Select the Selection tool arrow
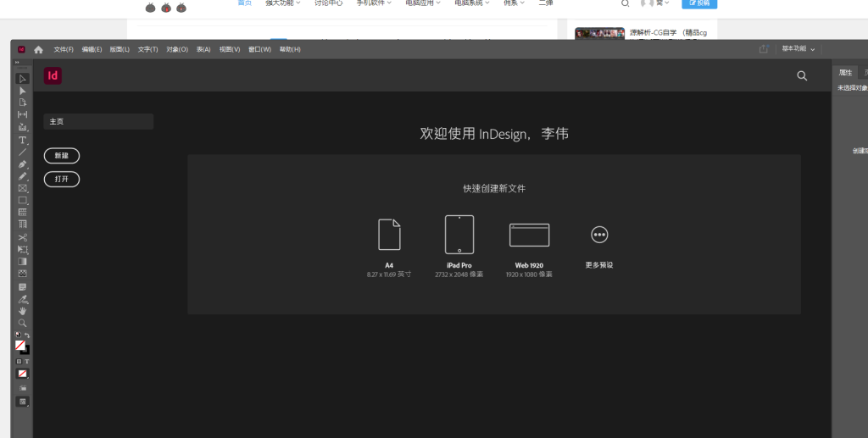 tap(22, 79)
